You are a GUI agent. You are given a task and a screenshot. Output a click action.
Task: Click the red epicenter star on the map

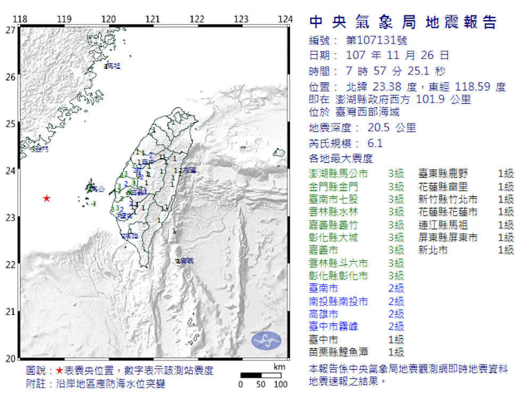(x=47, y=198)
